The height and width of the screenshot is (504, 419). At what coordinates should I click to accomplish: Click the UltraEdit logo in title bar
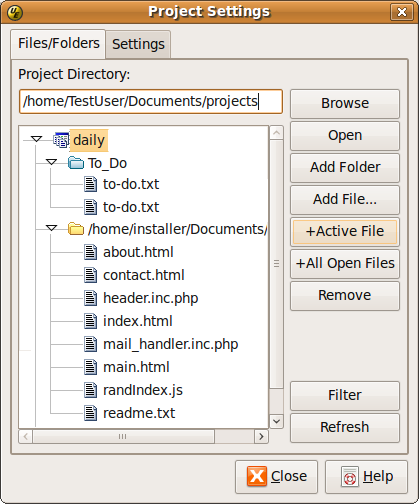tap(15, 13)
